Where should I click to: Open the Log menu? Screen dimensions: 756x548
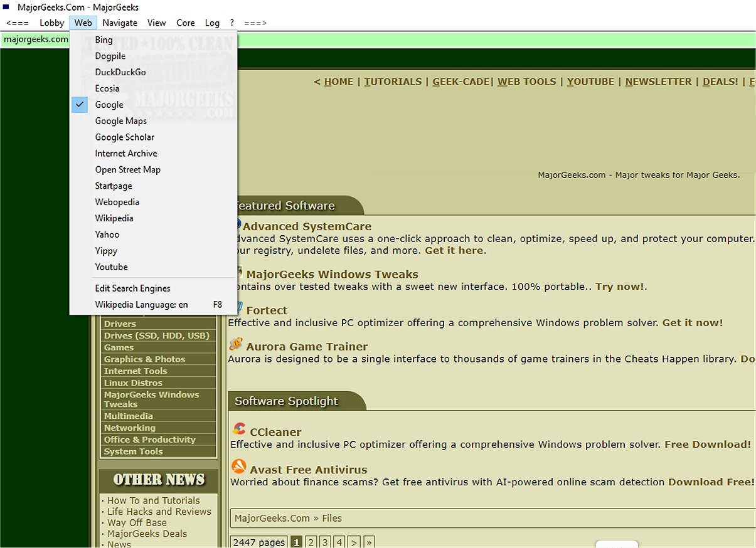[212, 23]
